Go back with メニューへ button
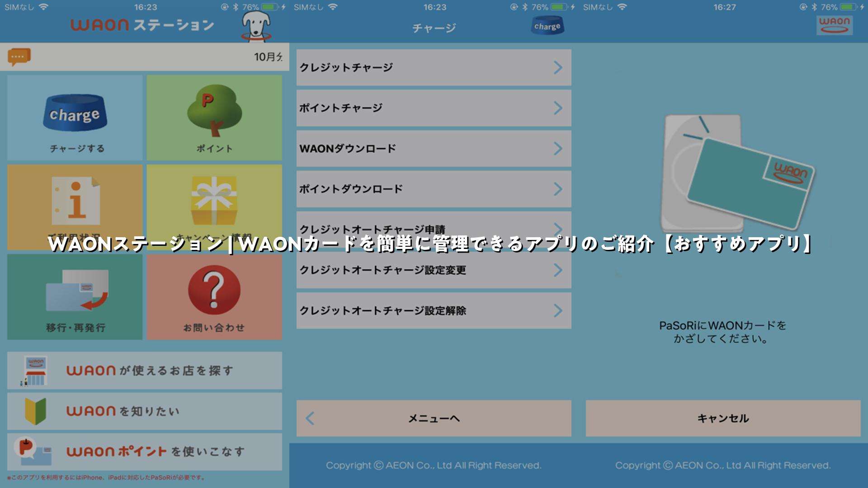 click(x=434, y=418)
